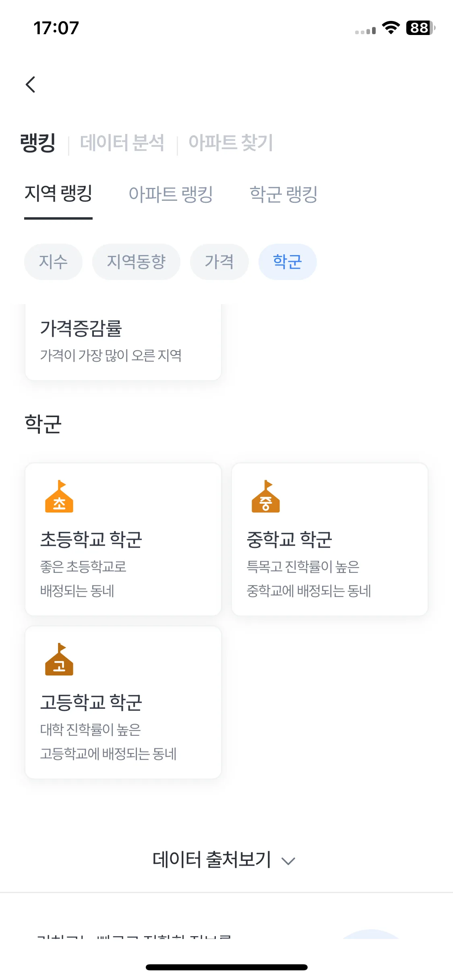Check the Wi-Fi status icon
The width and height of the screenshot is (453, 980).
tap(391, 28)
